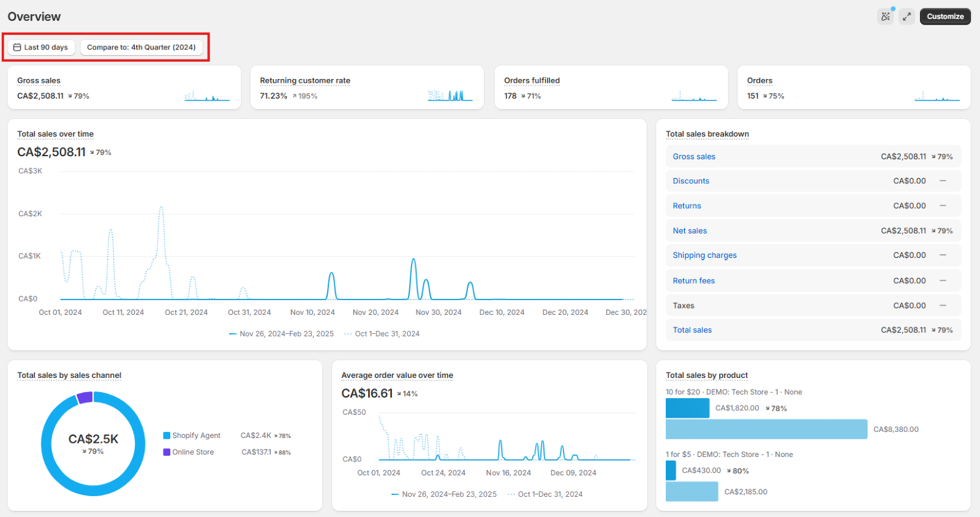Click the donut chart center CA$2.5K

93,440
